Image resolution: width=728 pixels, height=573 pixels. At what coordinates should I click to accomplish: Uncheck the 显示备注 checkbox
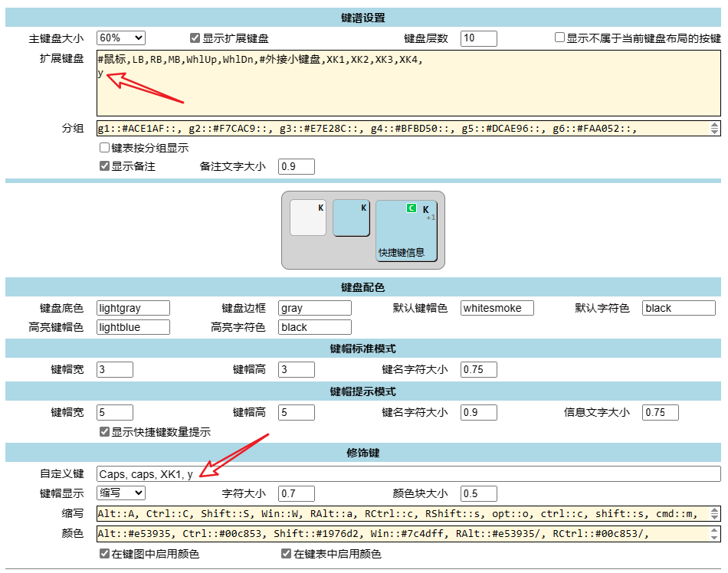click(x=104, y=166)
